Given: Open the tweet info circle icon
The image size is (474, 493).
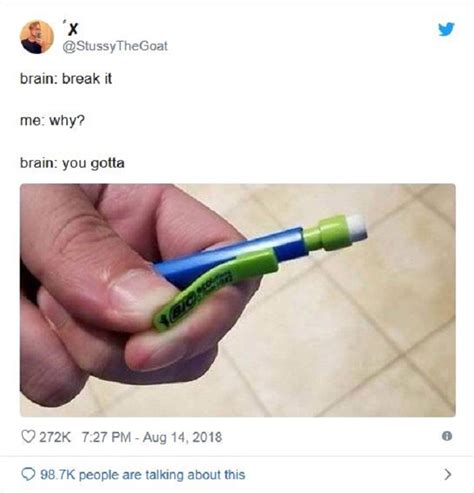Looking at the screenshot, I should tap(447, 436).
